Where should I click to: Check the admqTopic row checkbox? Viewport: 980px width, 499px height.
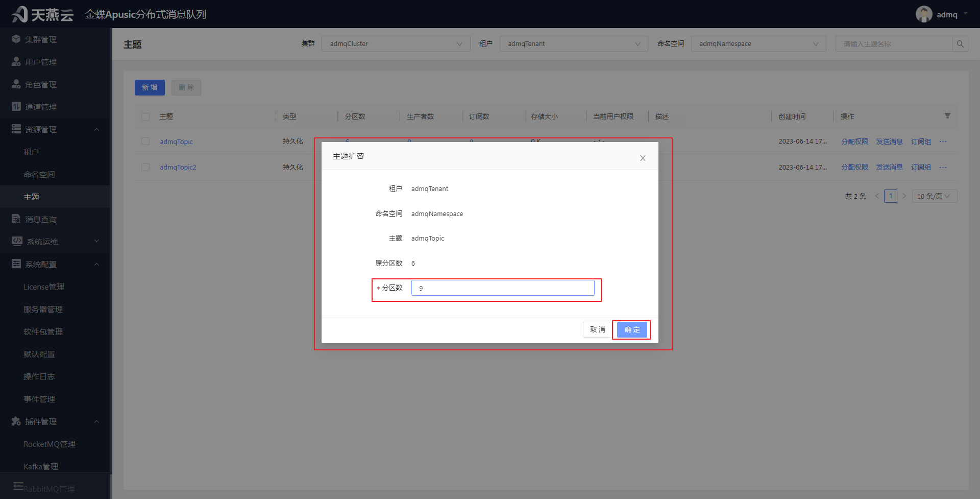(x=145, y=141)
